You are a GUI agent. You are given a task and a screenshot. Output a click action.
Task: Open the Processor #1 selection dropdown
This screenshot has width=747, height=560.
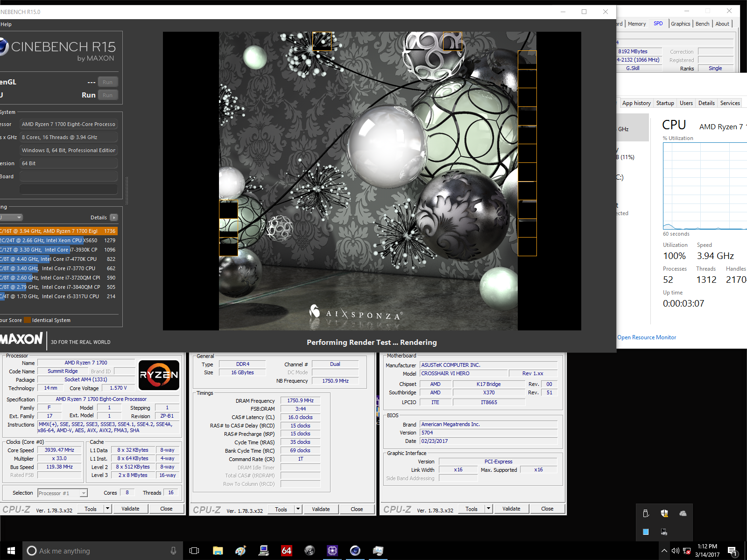63,493
